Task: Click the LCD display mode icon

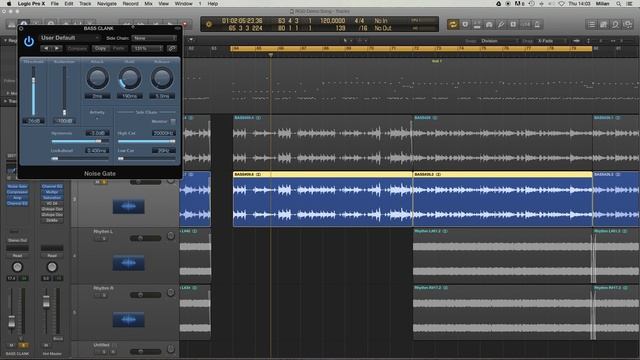Action: point(209,24)
